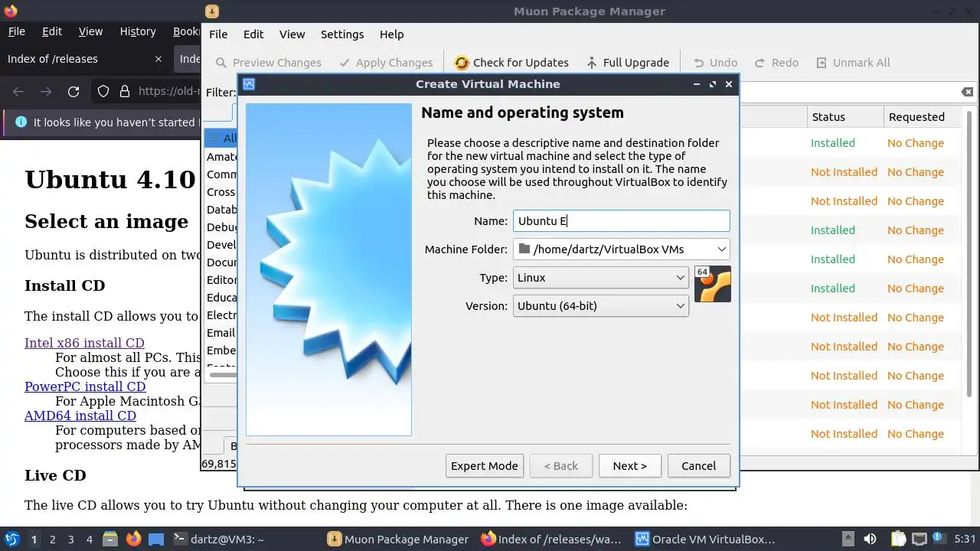
Task: Click the Next > button
Action: tap(629, 465)
